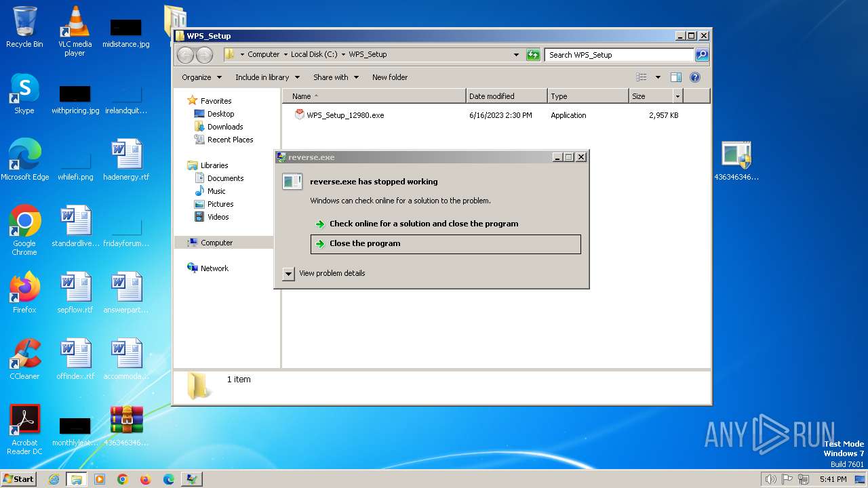Select the WinRAR archive 436346346 on desktop
Image resolution: width=868 pixels, height=488 pixels.
126,425
